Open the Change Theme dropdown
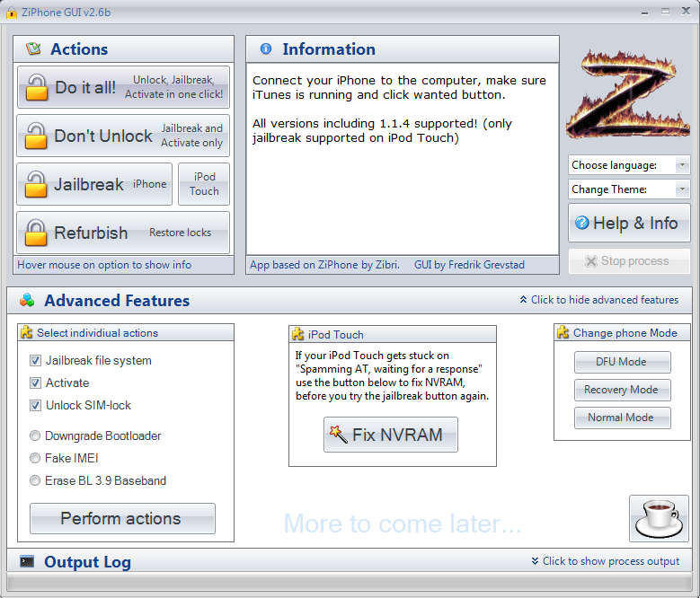This screenshot has height=598, width=700. (x=629, y=189)
